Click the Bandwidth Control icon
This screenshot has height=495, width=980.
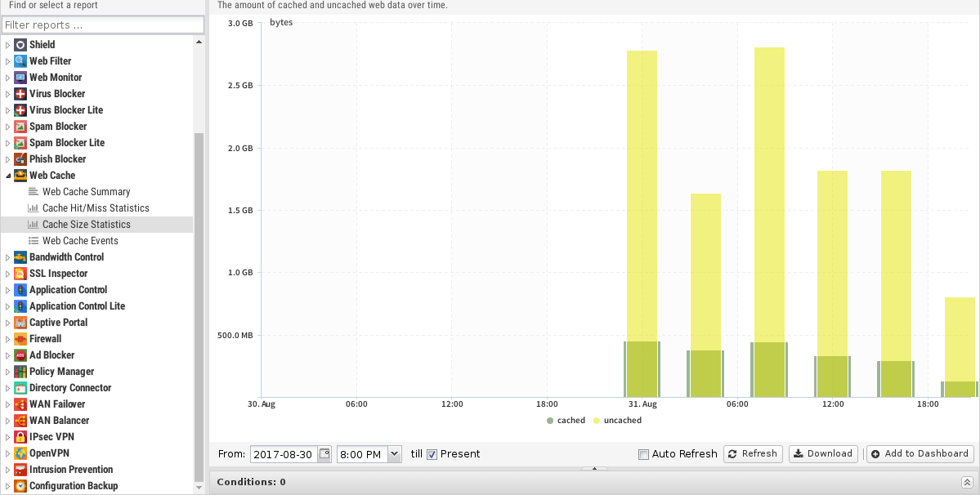click(x=20, y=257)
